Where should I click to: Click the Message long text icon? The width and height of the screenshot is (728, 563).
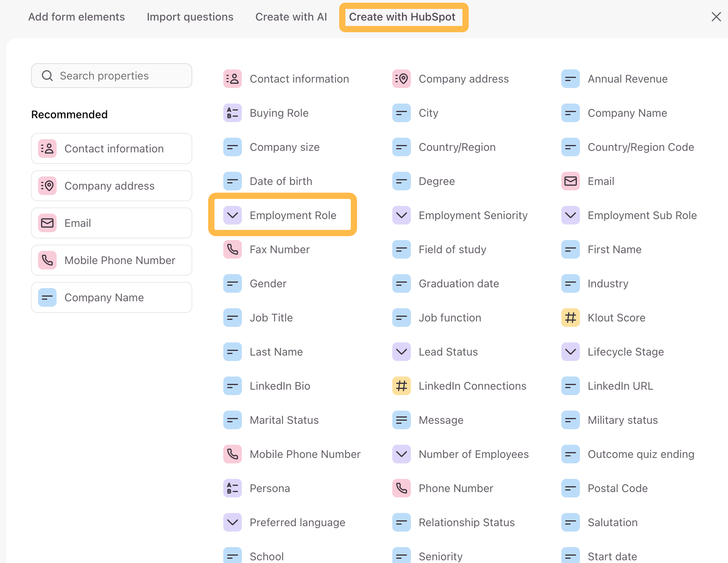click(x=402, y=420)
